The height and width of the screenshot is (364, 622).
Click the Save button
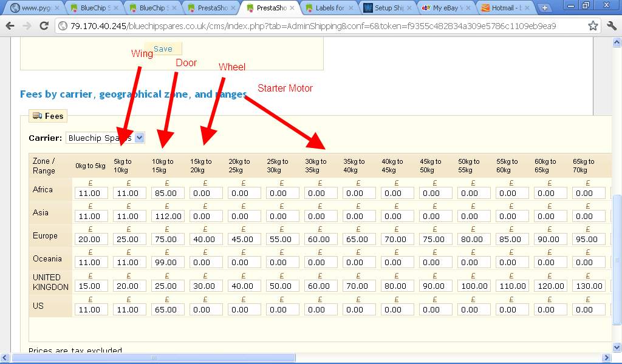point(163,49)
